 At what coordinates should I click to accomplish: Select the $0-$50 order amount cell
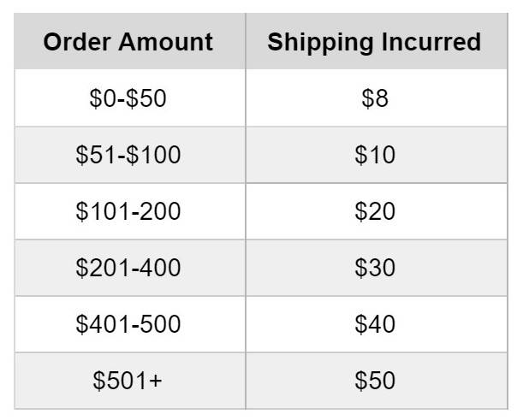pyautogui.click(x=130, y=98)
